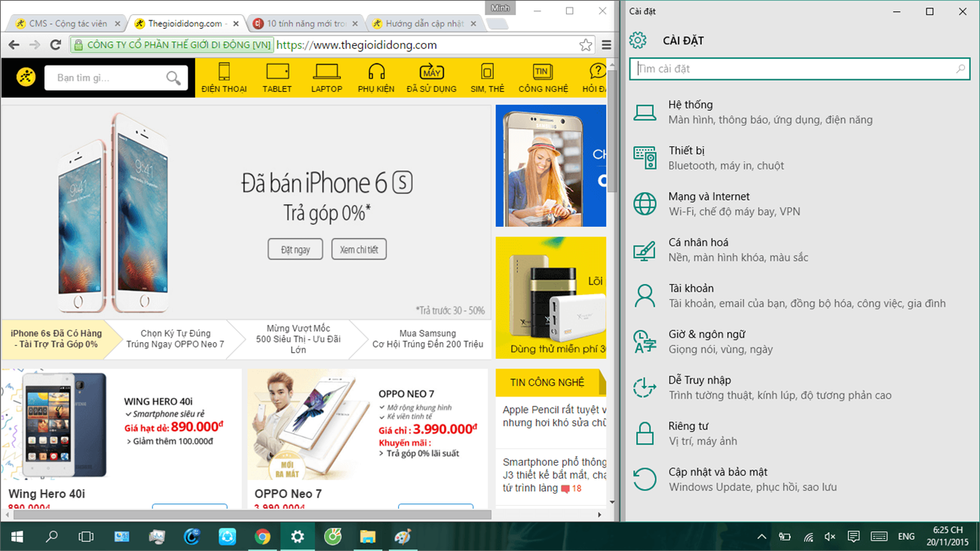The height and width of the screenshot is (551, 980).
Task: Focus the Tìm cài đặt search field
Action: click(800, 69)
